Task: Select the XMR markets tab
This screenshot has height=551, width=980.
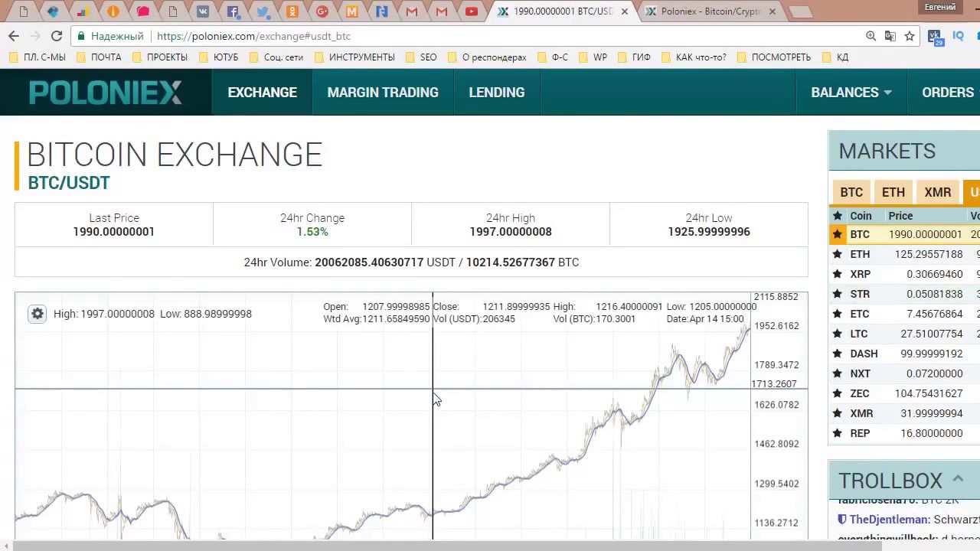Action: pyautogui.click(x=938, y=192)
